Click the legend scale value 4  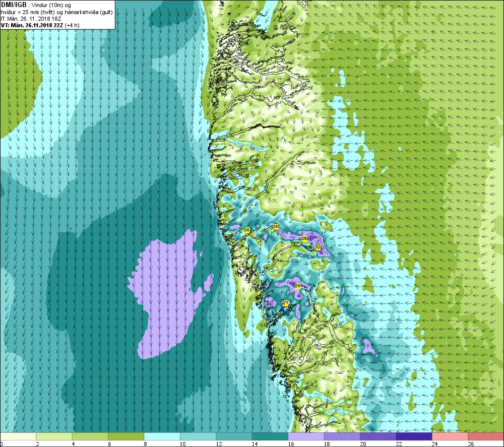pyautogui.click(x=74, y=444)
